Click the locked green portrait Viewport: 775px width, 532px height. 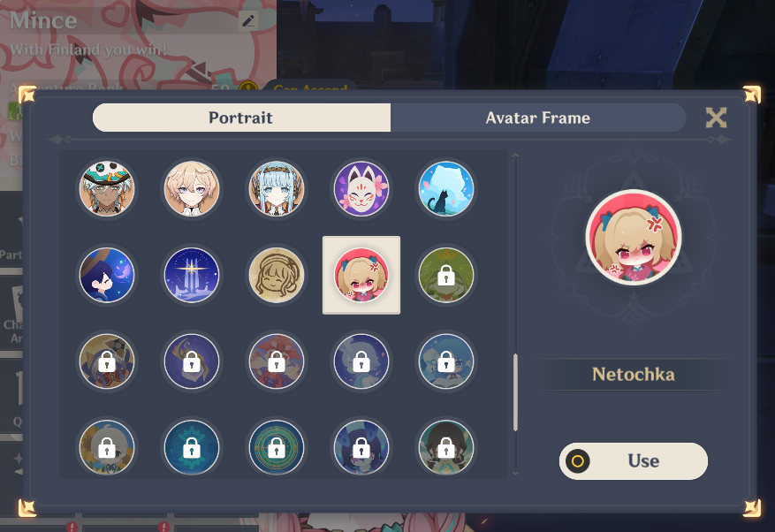446,275
